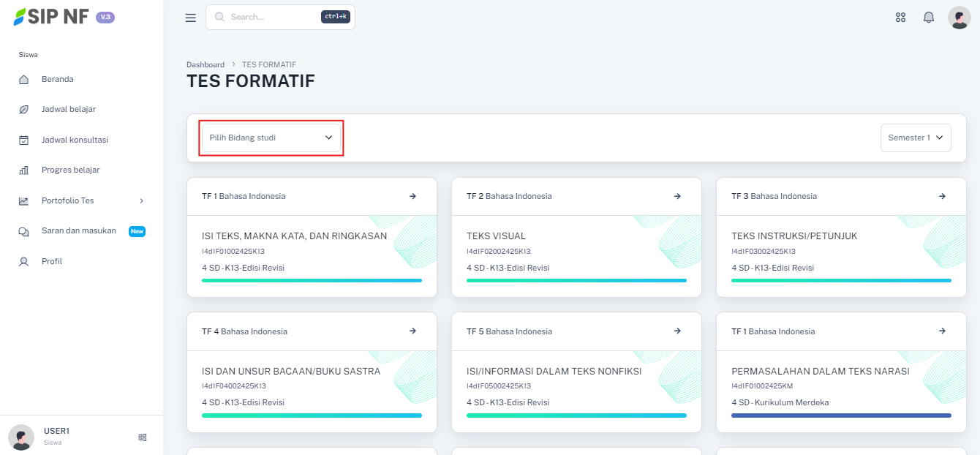The height and width of the screenshot is (455, 980).
Task: Open the notifications bell
Action: 928,18
